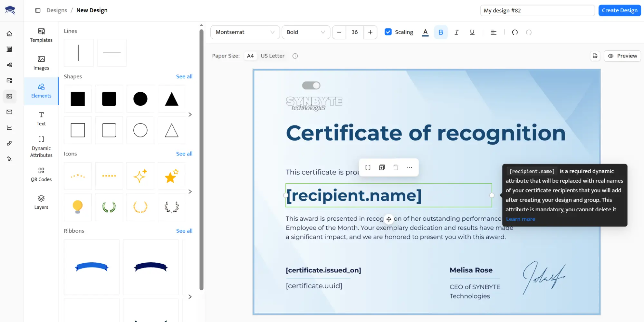644x322 pixels.
Task: Open the analytics chart icon in the sidebar
Action: tap(10, 127)
